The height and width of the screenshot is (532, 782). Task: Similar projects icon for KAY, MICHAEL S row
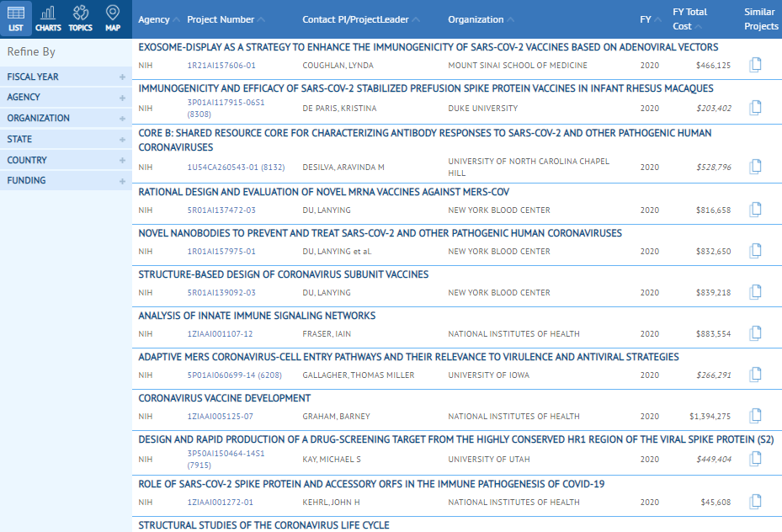coord(756,459)
